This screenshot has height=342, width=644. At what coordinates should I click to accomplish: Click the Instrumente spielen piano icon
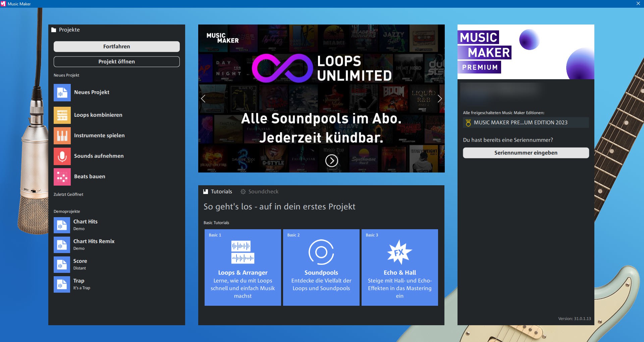coord(62,136)
